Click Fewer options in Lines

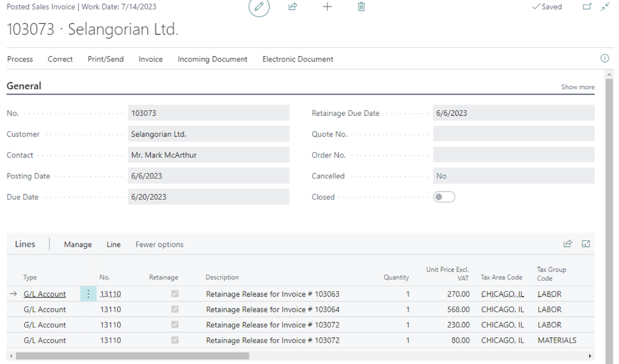[159, 245]
